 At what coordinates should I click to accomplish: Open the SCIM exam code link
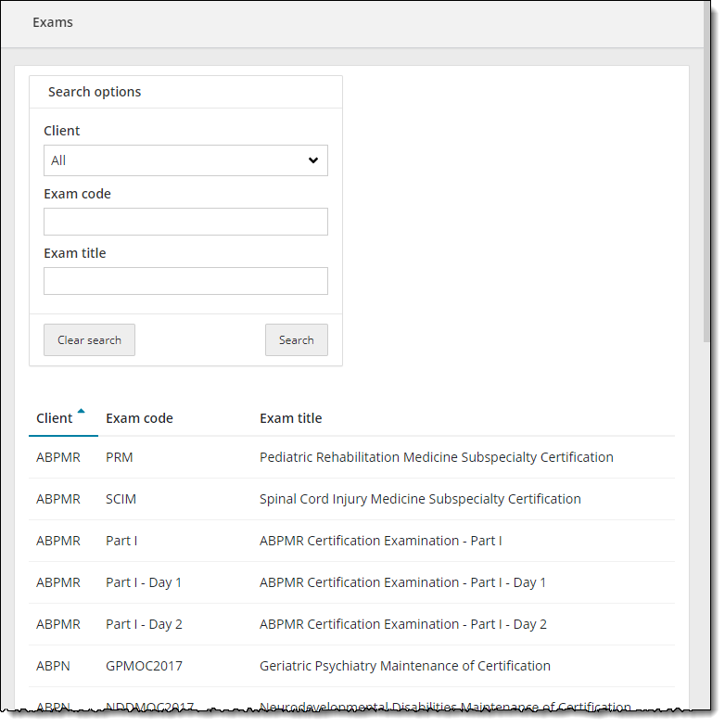tap(121, 499)
